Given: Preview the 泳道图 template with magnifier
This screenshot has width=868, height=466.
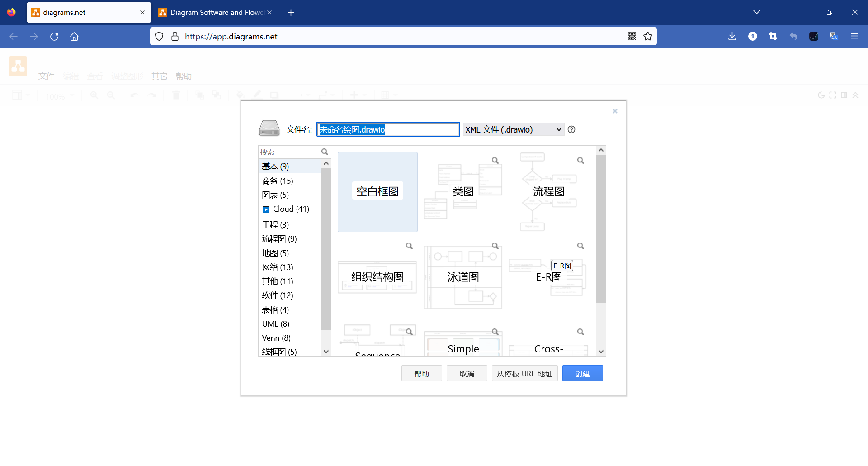Looking at the screenshot, I should 495,246.
